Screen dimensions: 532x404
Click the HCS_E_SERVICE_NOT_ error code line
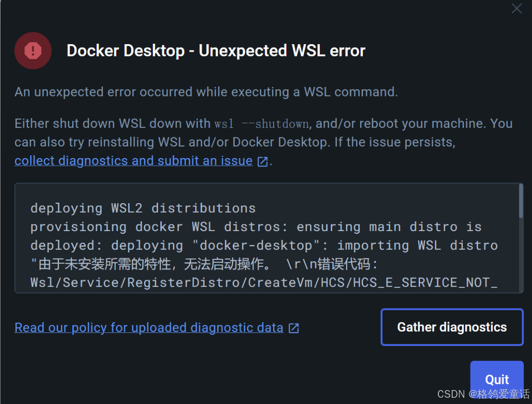click(264, 282)
